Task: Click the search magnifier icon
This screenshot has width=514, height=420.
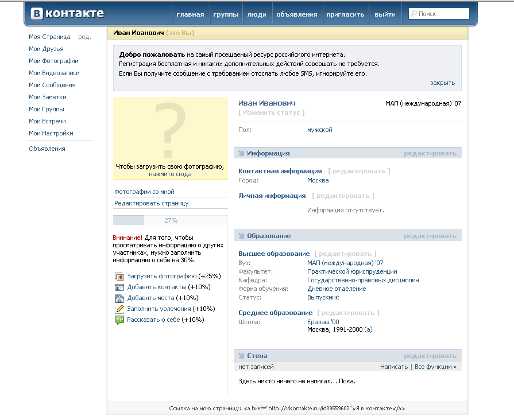Action: pyautogui.click(x=414, y=13)
